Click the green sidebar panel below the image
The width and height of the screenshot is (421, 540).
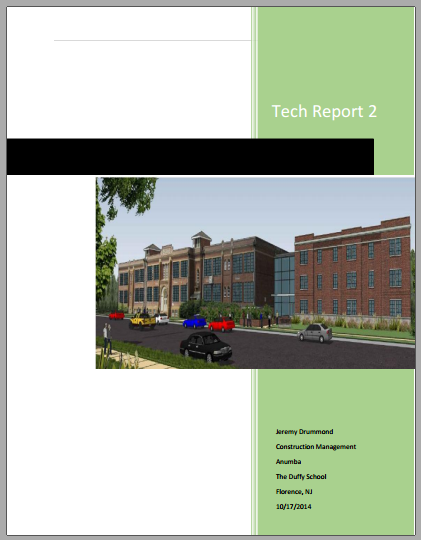pos(336,452)
